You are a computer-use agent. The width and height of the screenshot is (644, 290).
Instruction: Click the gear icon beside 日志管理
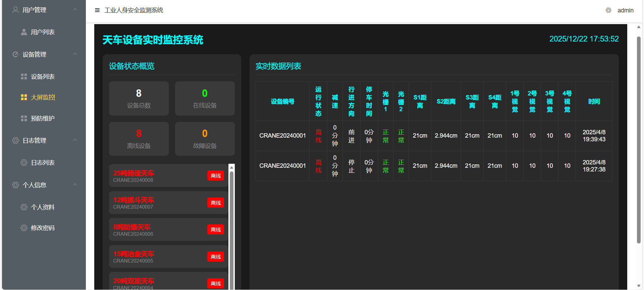tap(15, 141)
